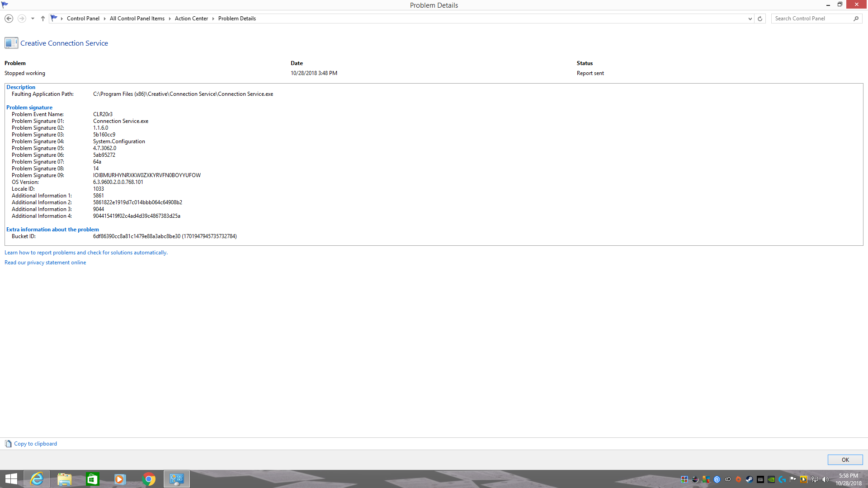Viewport: 868px width, 488px height.
Task: Open Uplay tray icon
Action: tap(717, 479)
